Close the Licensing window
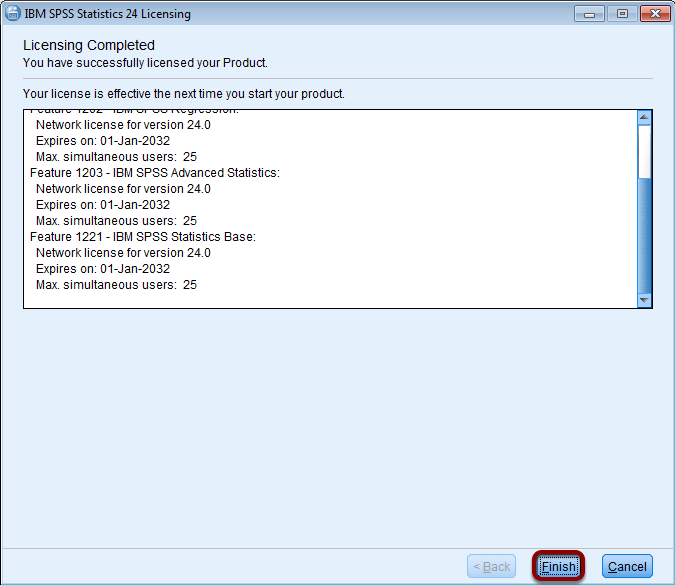Image resolution: width=675 pixels, height=585 pixels. [x=655, y=14]
